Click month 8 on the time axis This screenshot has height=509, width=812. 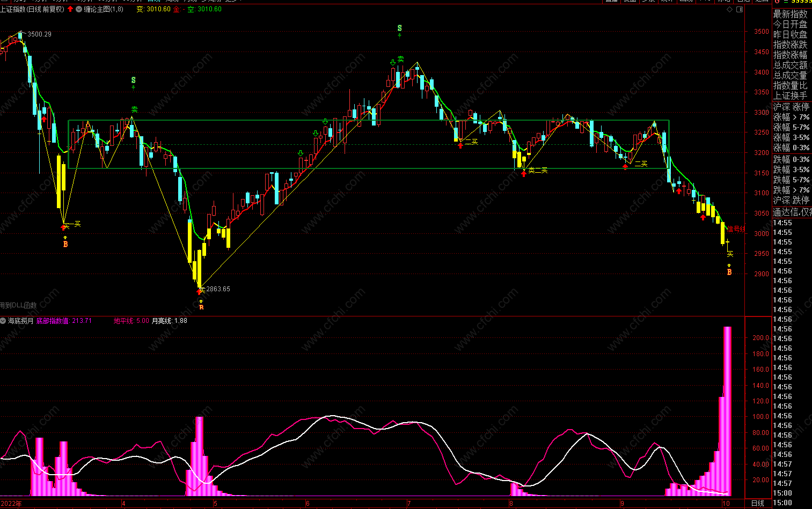pos(510,504)
